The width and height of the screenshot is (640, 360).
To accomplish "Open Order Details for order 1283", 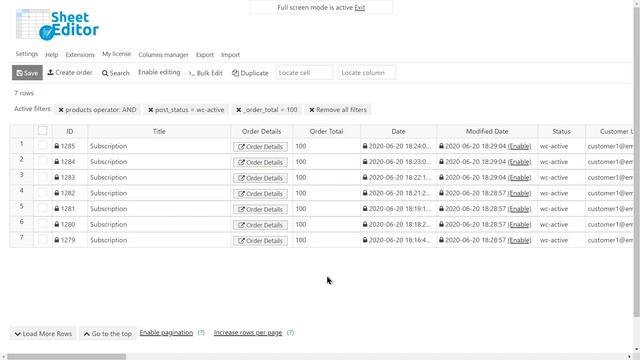I will (x=260, y=178).
